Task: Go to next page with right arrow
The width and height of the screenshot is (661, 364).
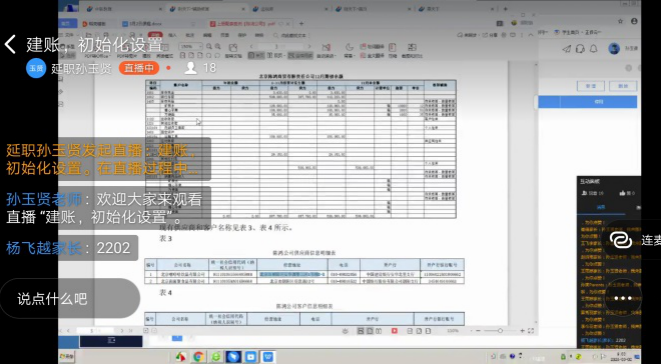Action: click(x=309, y=46)
